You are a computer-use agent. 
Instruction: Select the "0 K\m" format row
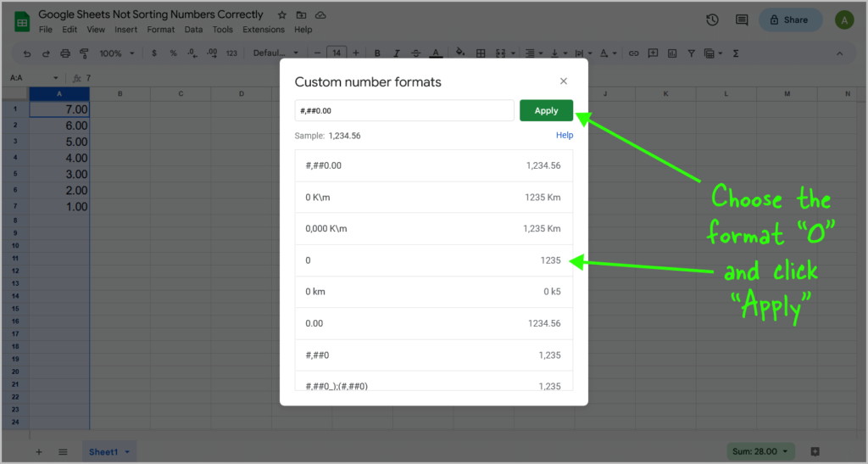coord(433,197)
